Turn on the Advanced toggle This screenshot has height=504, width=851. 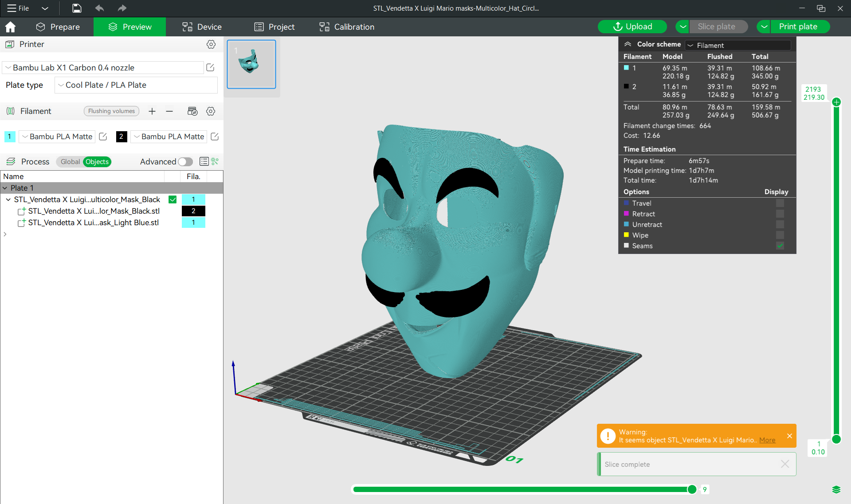tap(185, 161)
